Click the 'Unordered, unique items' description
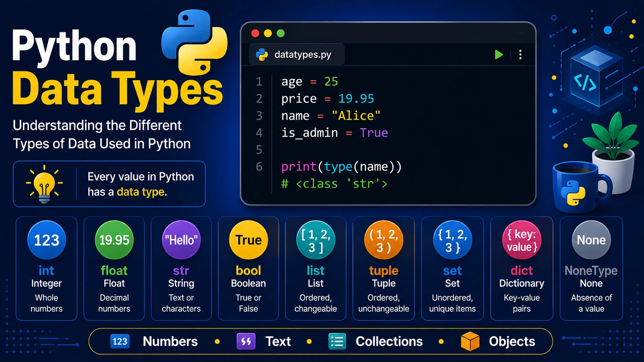Screen dimensions: 644x362 (453, 303)
